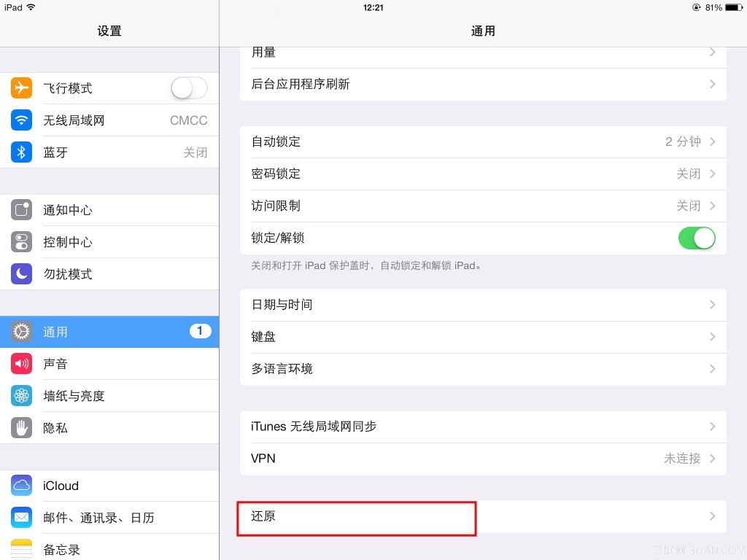Open VPN settings showing 未连接 status
This screenshot has width=747, height=560.
pyautogui.click(x=481, y=458)
